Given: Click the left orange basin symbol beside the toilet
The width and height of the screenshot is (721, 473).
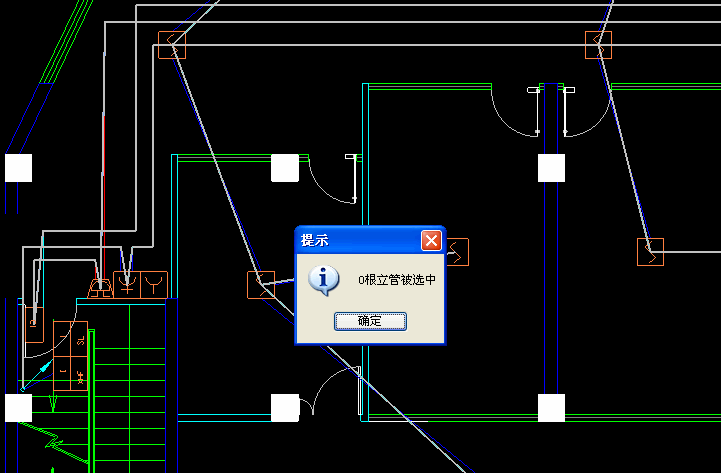Looking at the screenshot, I should (127, 284).
